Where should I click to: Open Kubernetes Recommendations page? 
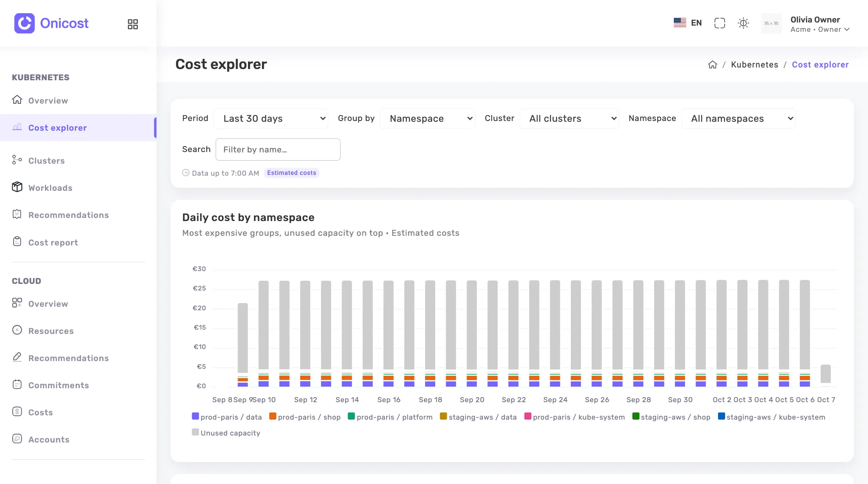coord(69,215)
